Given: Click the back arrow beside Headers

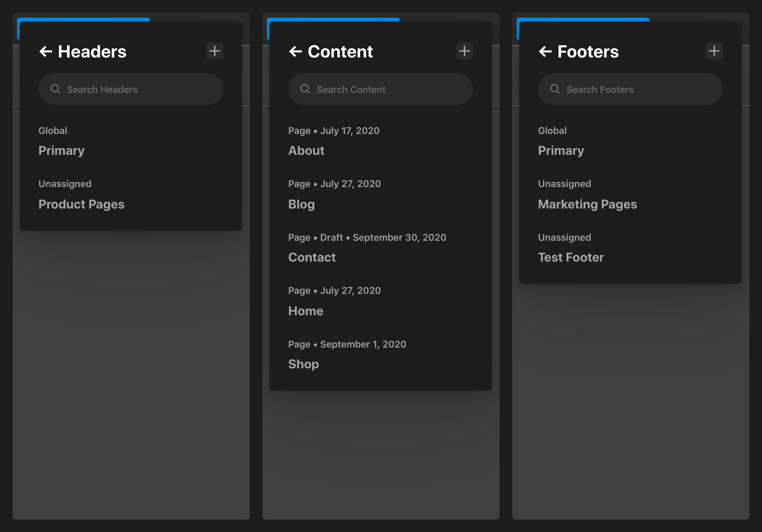Looking at the screenshot, I should coord(46,51).
